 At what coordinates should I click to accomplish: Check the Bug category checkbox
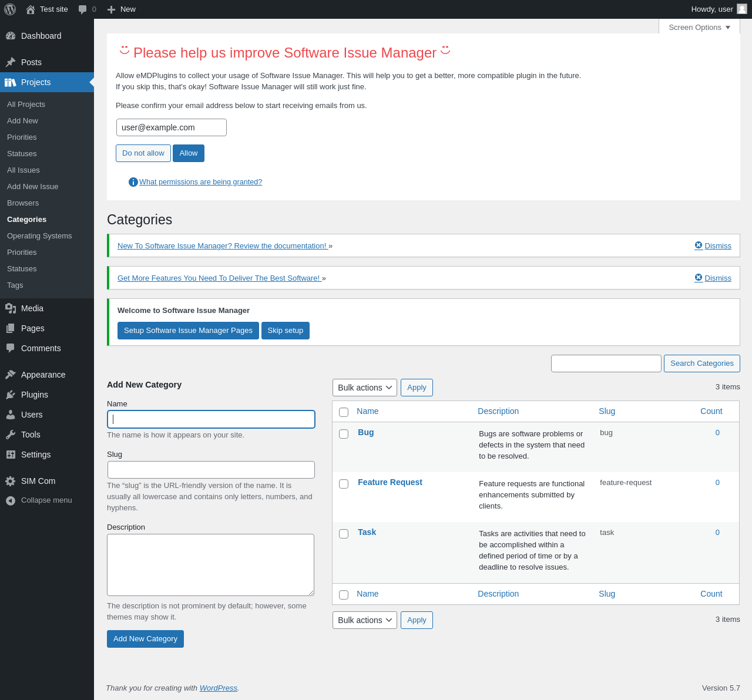(x=344, y=434)
